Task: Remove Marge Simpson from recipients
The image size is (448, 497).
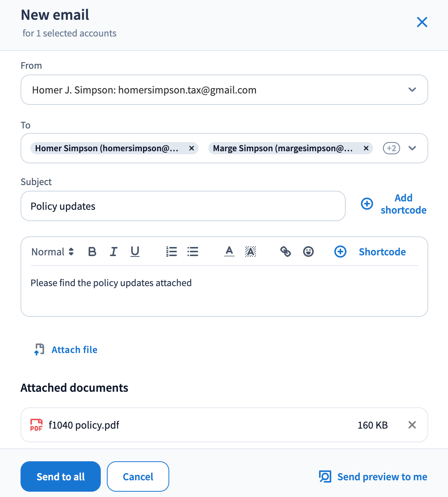Action: [x=366, y=148]
